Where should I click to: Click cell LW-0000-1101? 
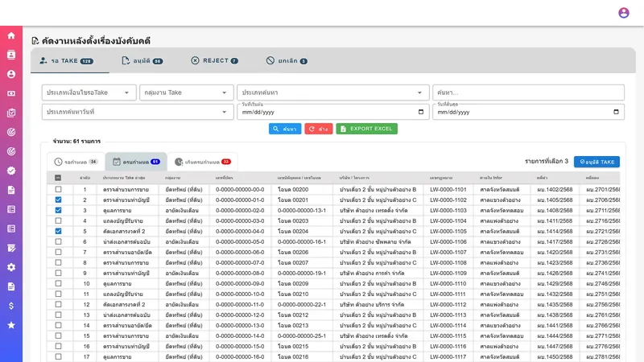tap(448, 190)
